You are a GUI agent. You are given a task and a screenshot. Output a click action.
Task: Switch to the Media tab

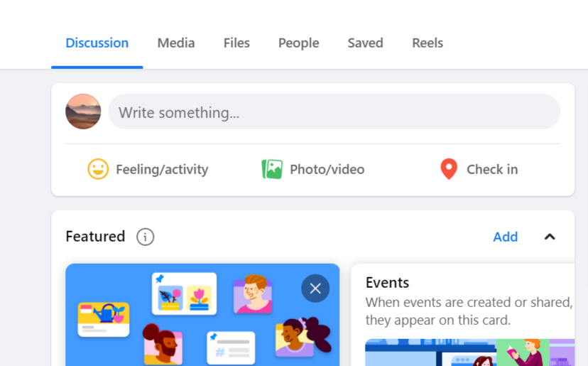[x=176, y=43]
